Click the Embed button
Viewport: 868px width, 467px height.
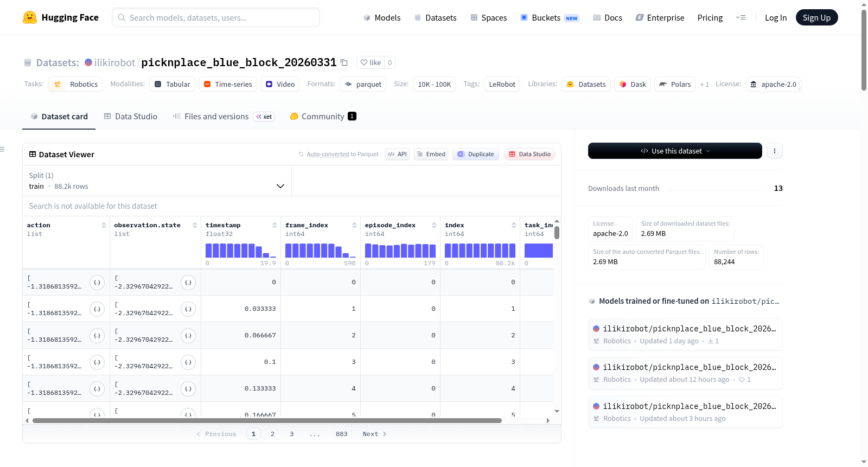click(431, 154)
